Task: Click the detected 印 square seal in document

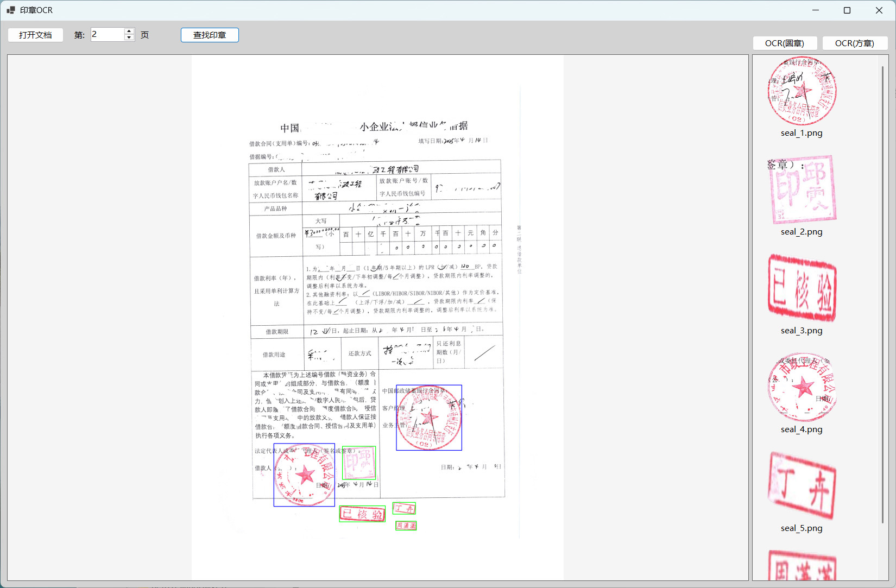Action: [x=359, y=463]
